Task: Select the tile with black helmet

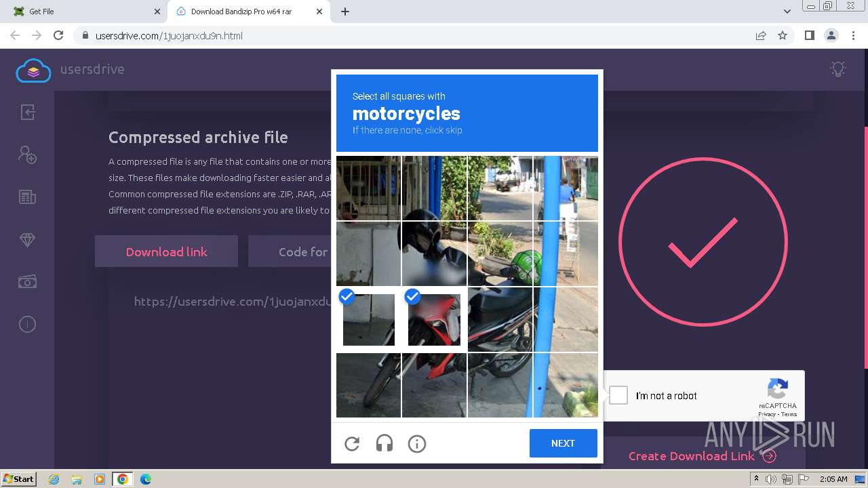Action: click(434, 254)
